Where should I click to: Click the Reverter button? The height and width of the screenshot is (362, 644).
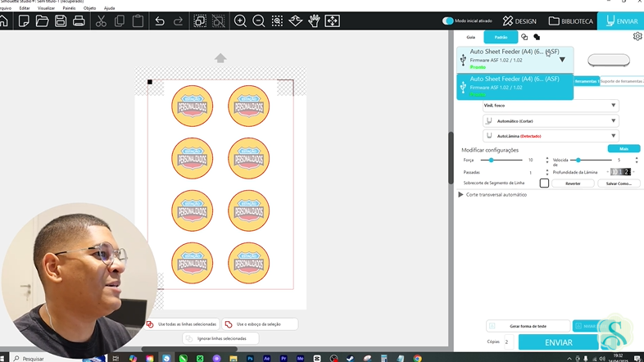(573, 183)
